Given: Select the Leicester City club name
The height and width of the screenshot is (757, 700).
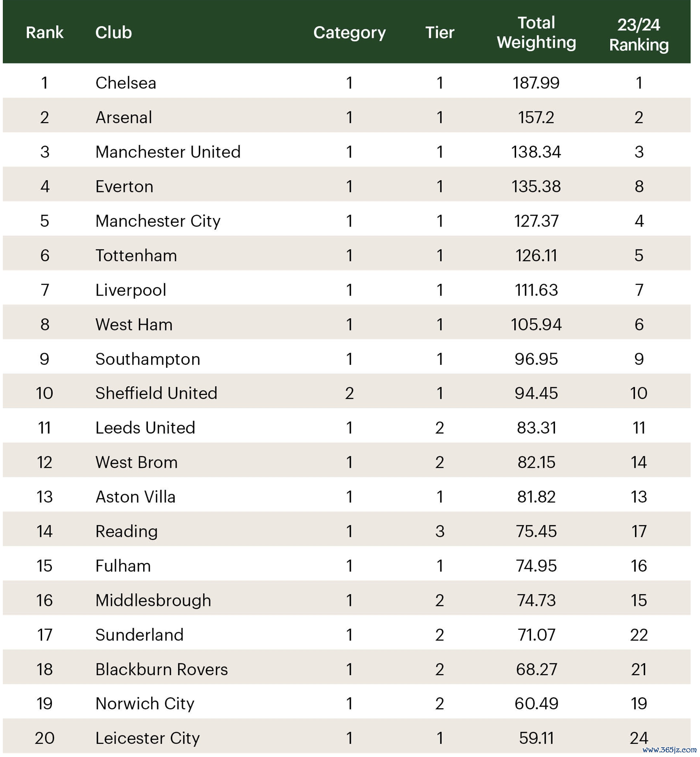Looking at the screenshot, I should [x=147, y=738].
